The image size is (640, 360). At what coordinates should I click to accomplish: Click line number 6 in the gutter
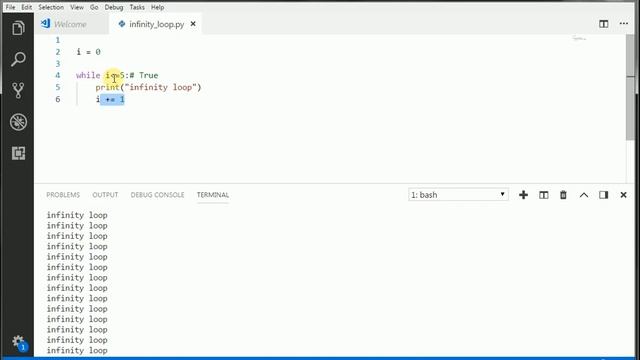click(x=58, y=99)
